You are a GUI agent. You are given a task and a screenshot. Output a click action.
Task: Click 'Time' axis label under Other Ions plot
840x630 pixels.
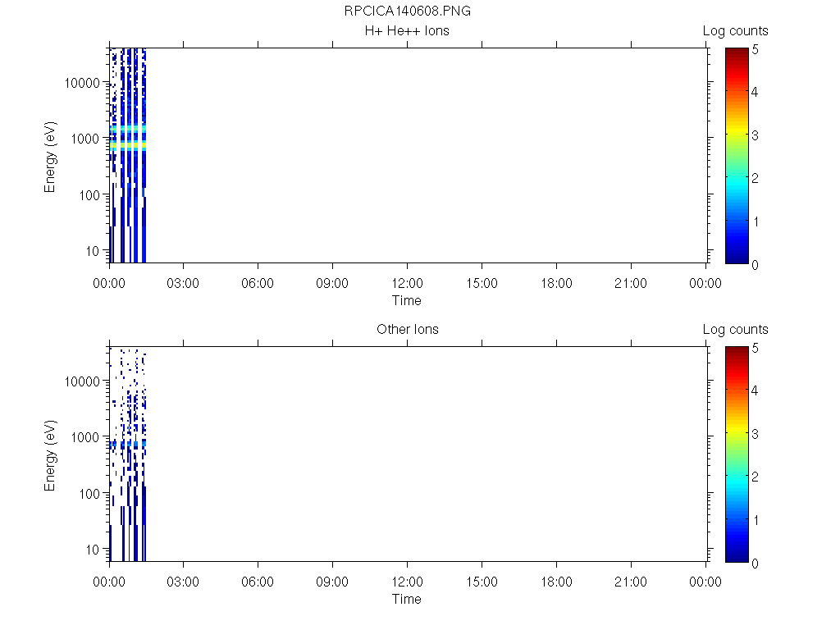point(406,599)
